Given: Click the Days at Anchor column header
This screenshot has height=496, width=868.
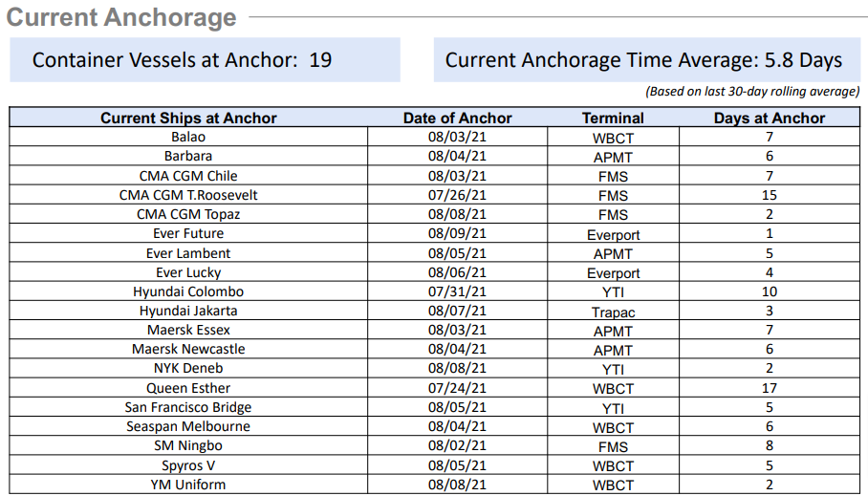Looking at the screenshot, I should coord(769,119).
